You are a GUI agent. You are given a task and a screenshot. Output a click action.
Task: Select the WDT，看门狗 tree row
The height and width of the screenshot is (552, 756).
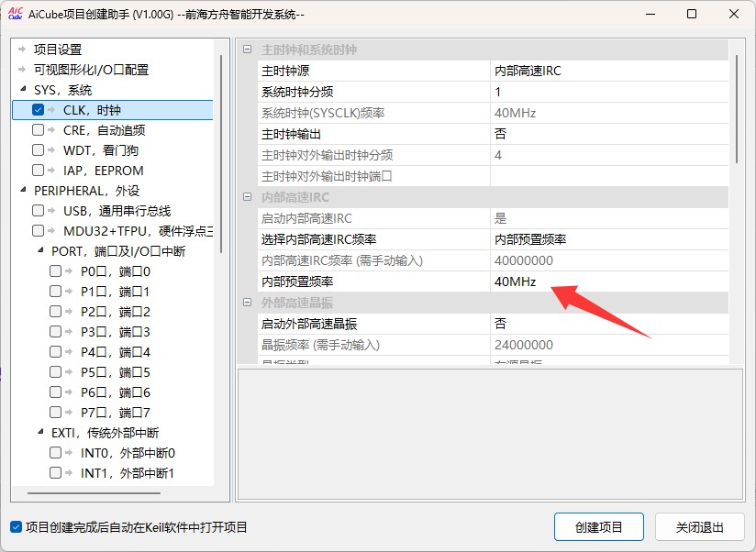(101, 150)
